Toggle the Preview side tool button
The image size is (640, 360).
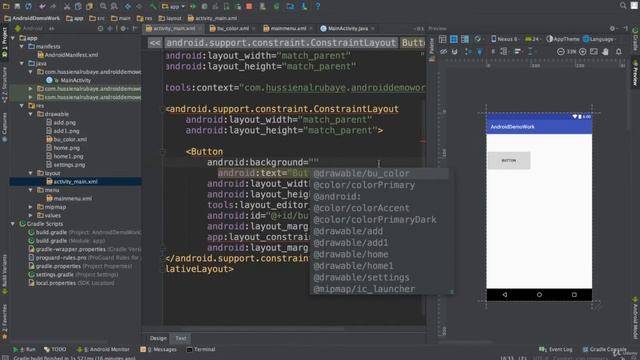tap(636, 73)
